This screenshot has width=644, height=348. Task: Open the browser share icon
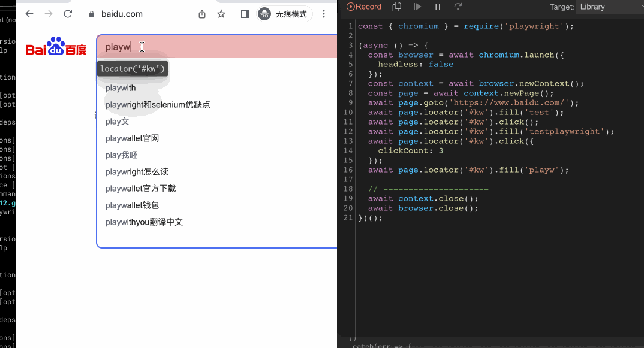click(201, 14)
